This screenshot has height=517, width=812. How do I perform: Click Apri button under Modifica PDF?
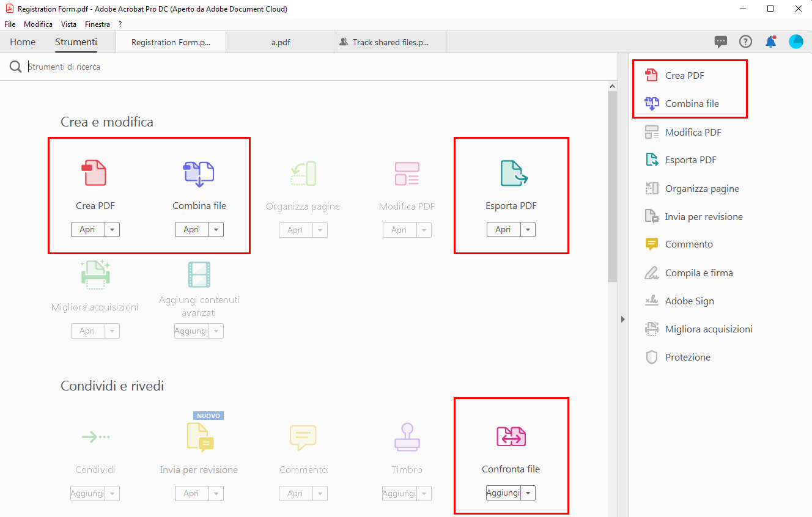tap(399, 230)
